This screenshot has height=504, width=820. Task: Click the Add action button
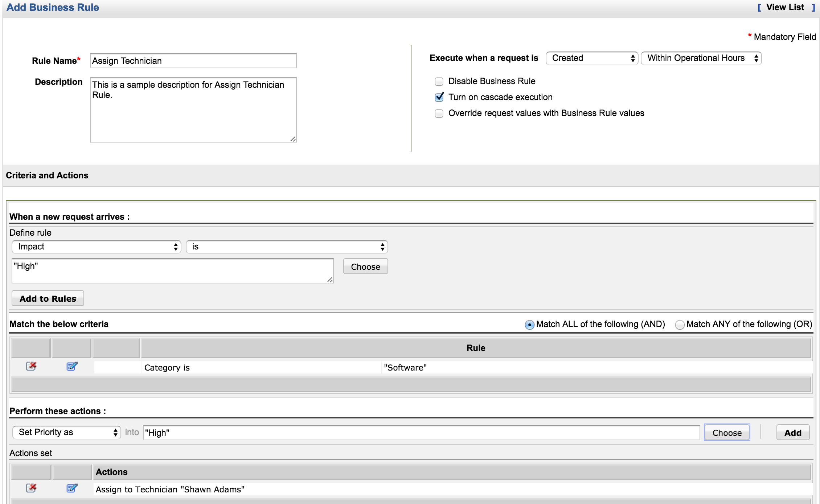(x=792, y=433)
